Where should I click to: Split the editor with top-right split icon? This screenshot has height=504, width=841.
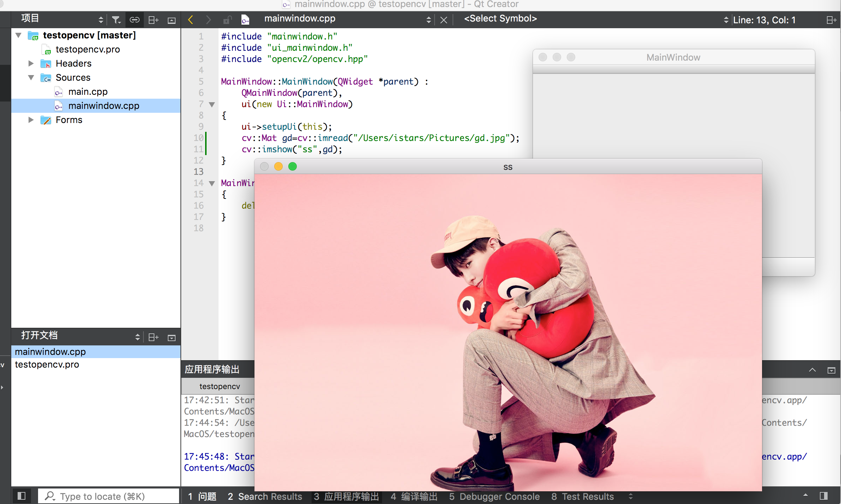[831, 20]
